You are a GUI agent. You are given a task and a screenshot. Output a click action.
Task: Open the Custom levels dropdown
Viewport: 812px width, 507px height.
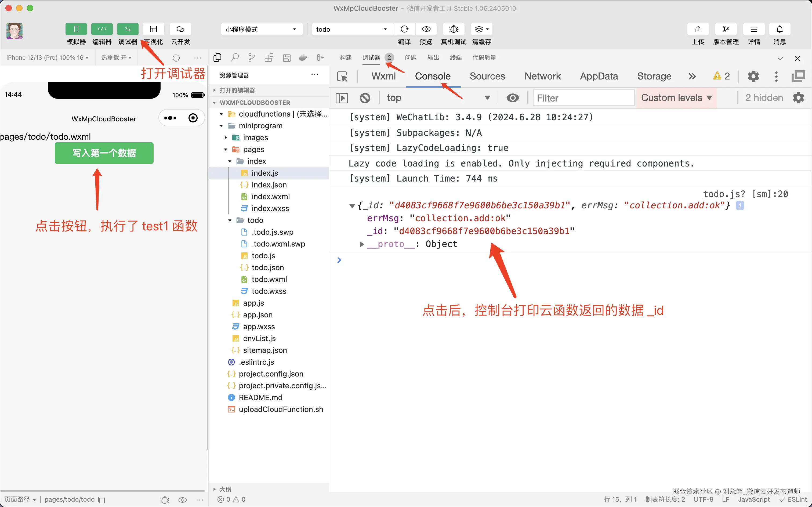tap(676, 98)
